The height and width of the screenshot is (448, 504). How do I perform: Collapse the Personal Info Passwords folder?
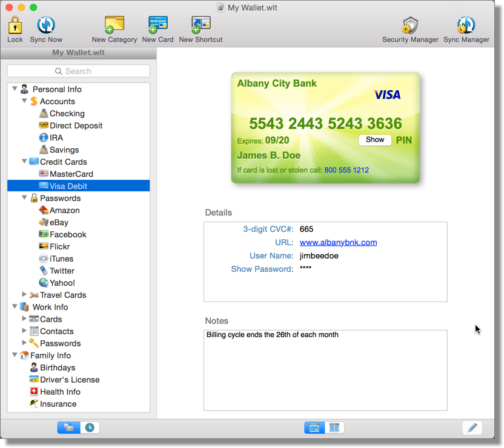[x=24, y=197]
